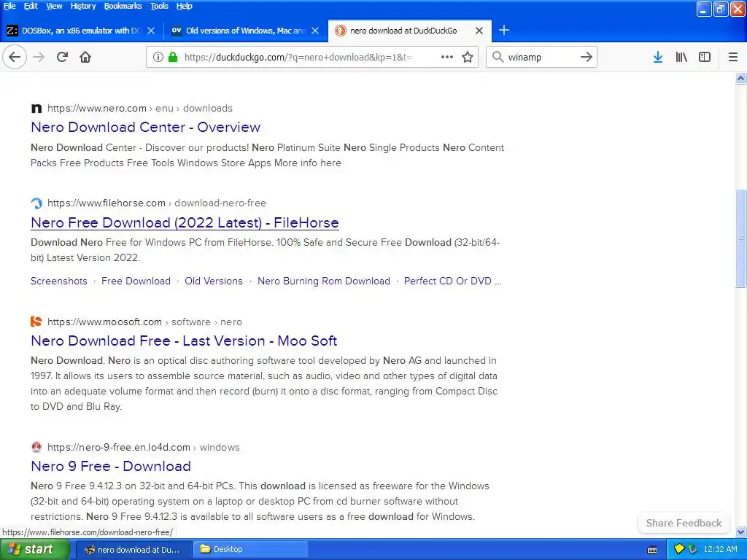Image resolution: width=747 pixels, height=560 pixels.
Task: Toggle the sidebar view
Action: click(705, 57)
